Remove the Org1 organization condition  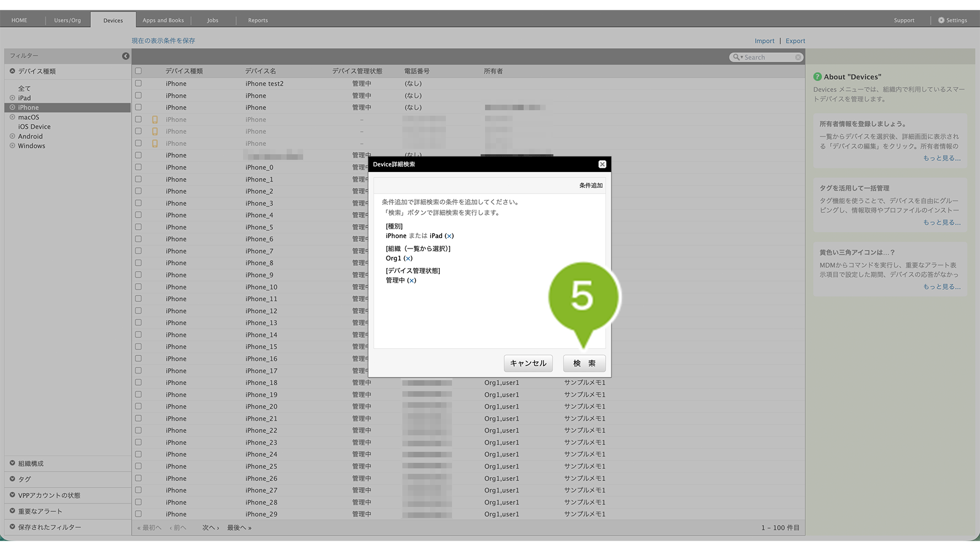[x=408, y=258]
